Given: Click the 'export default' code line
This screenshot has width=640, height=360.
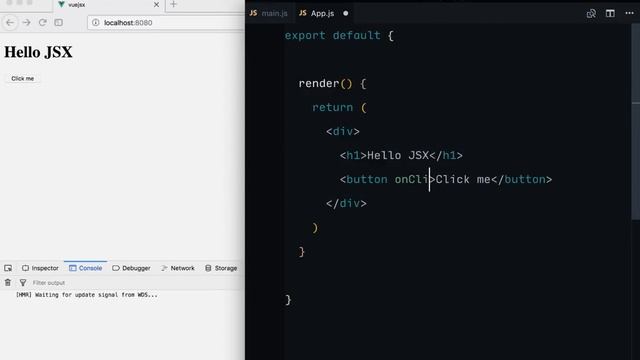Looking at the screenshot, I should [339, 36].
